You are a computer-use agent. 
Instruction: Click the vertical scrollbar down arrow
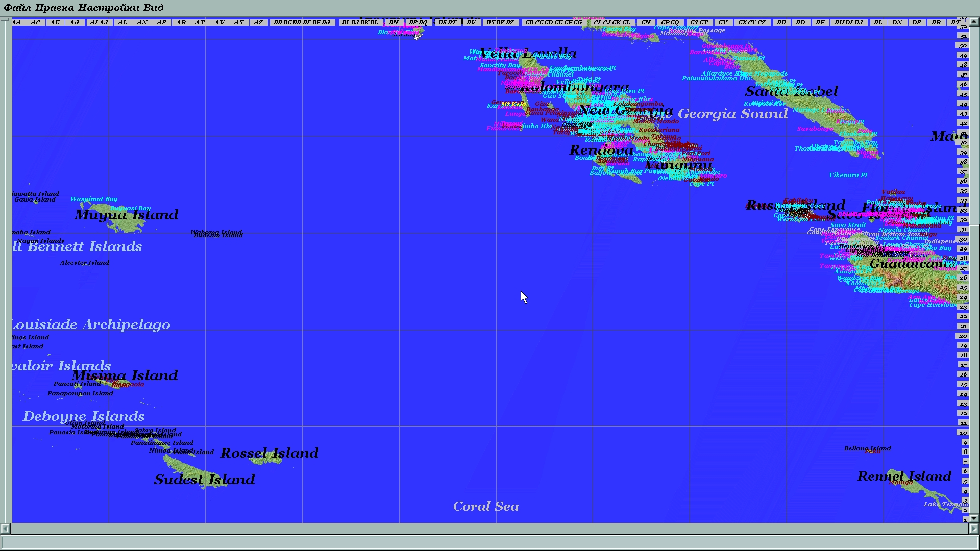pyautogui.click(x=974, y=518)
